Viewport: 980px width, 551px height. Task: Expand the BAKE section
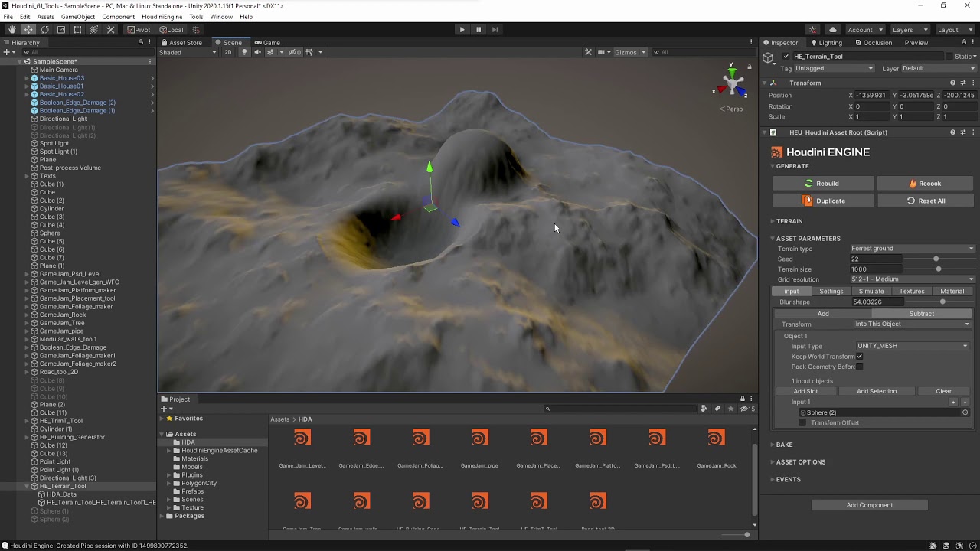(x=784, y=445)
